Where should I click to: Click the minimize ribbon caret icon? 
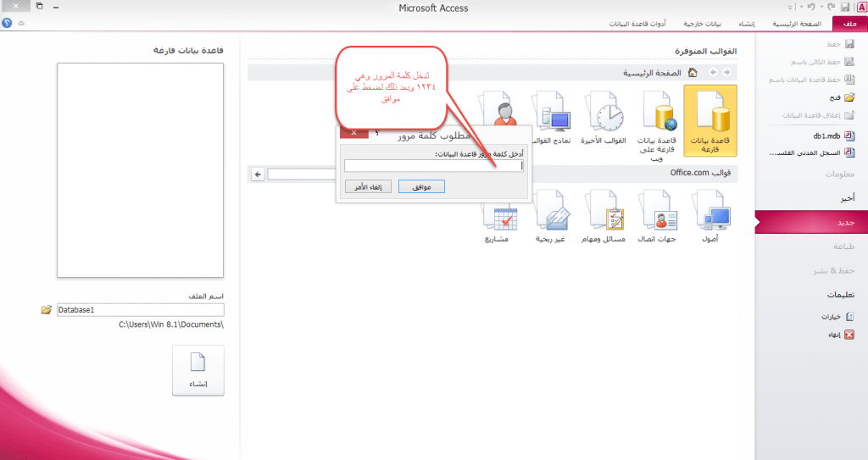21,23
